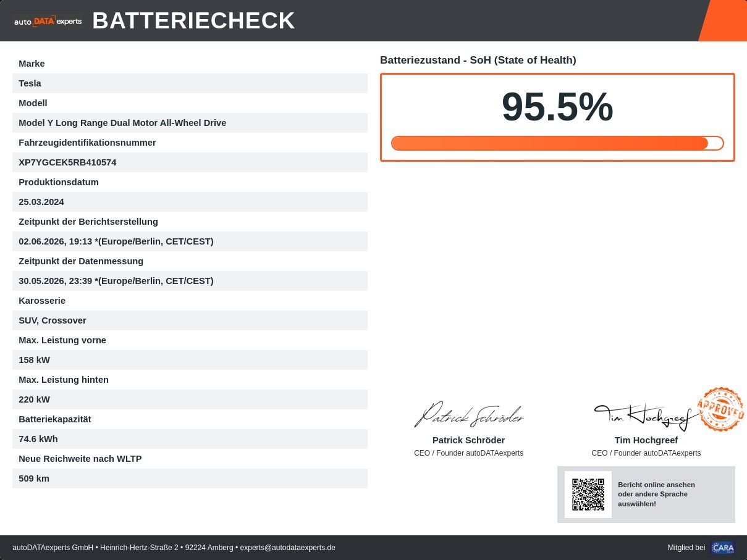Click the 74.6 kWh battery capacity value
The height and width of the screenshot is (560, 747).
click(x=38, y=439)
